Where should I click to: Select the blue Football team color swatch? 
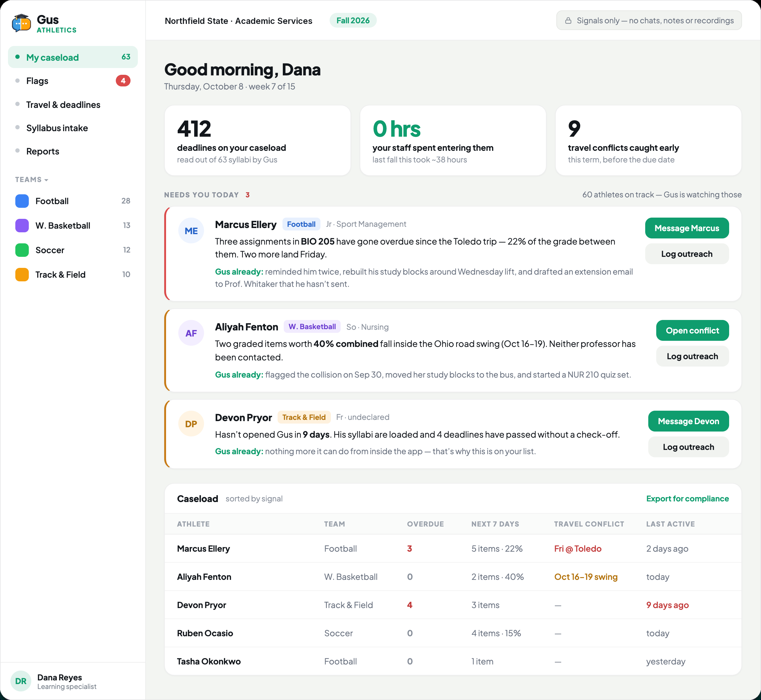coord(22,201)
